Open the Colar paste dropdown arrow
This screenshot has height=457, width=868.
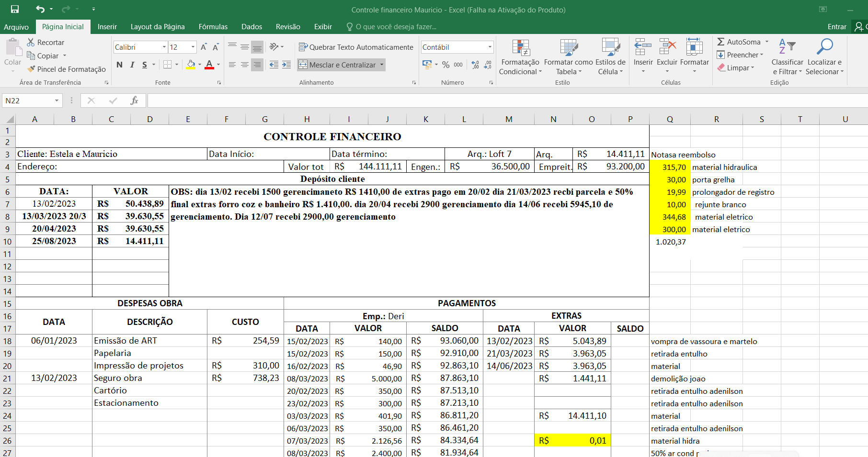pyautogui.click(x=13, y=71)
